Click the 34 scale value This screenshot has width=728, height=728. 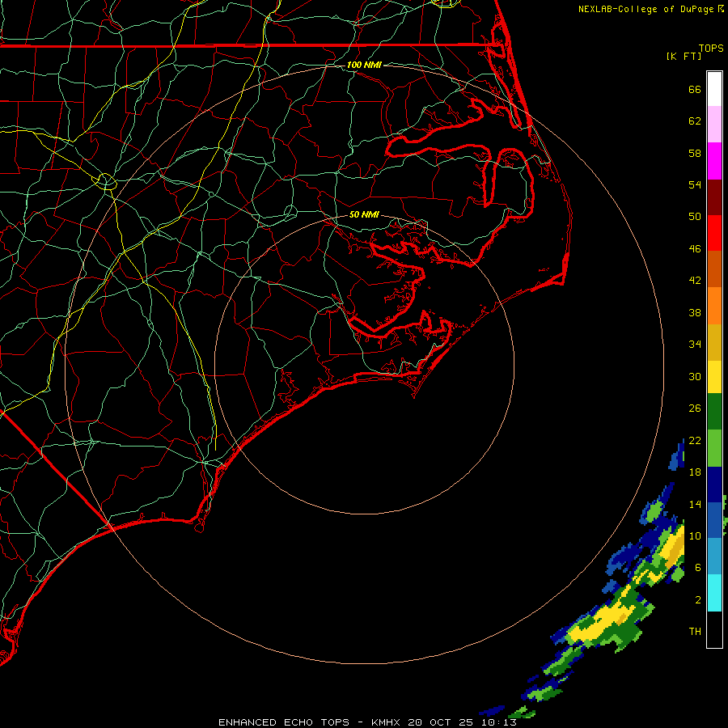pos(695,345)
